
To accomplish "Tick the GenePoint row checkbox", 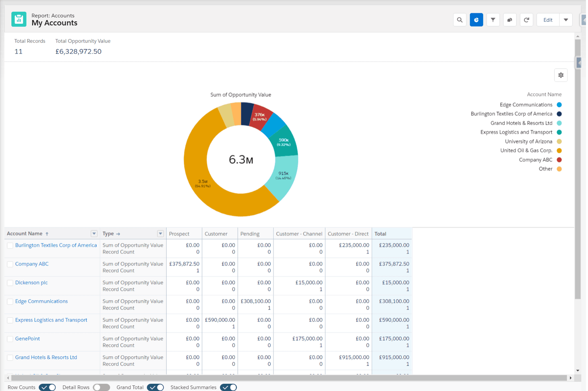I will click(10, 339).
